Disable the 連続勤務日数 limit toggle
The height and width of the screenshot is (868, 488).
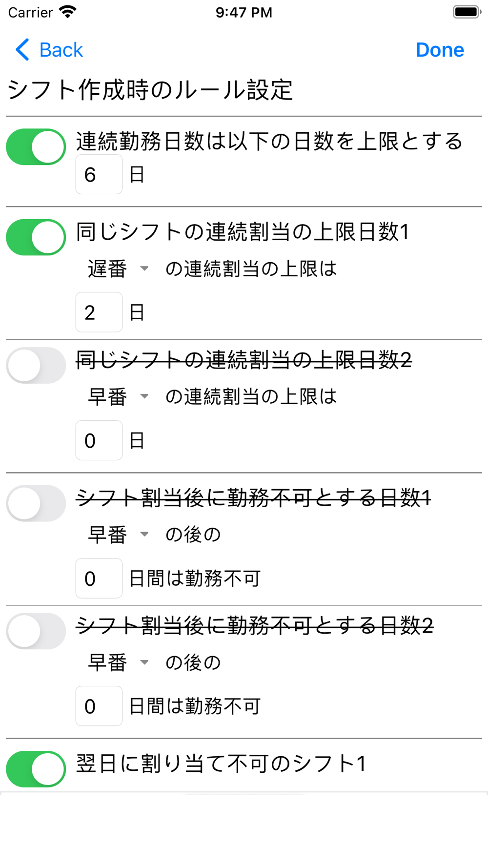(x=36, y=147)
